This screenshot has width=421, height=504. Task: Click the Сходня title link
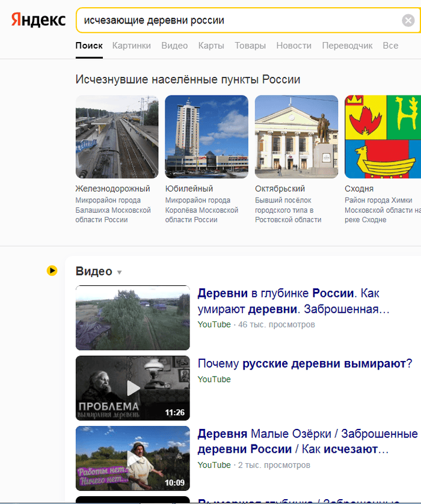(359, 189)
